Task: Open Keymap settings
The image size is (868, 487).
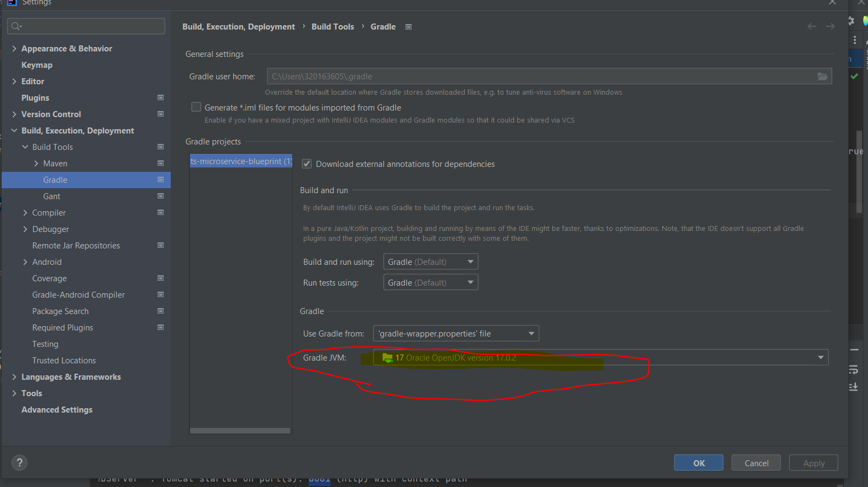Action: click(x=37, y=65)
